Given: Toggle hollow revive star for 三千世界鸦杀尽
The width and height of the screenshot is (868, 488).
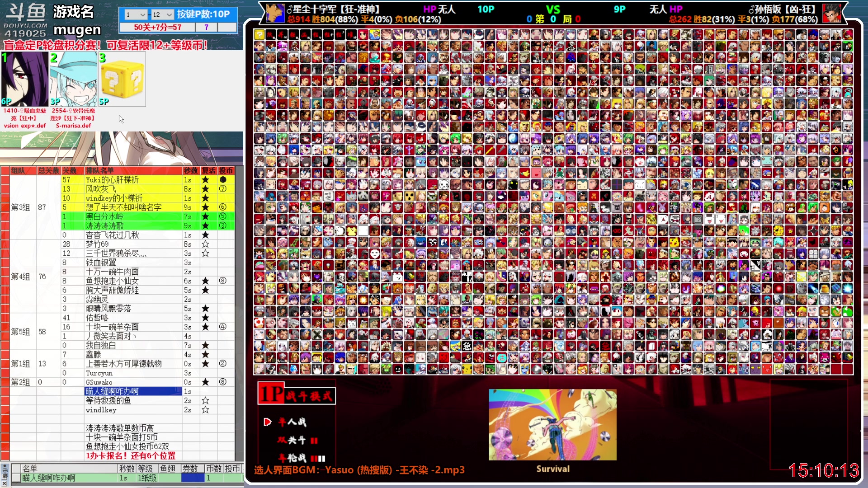Looking at the screenshot, I should (205, 253).
